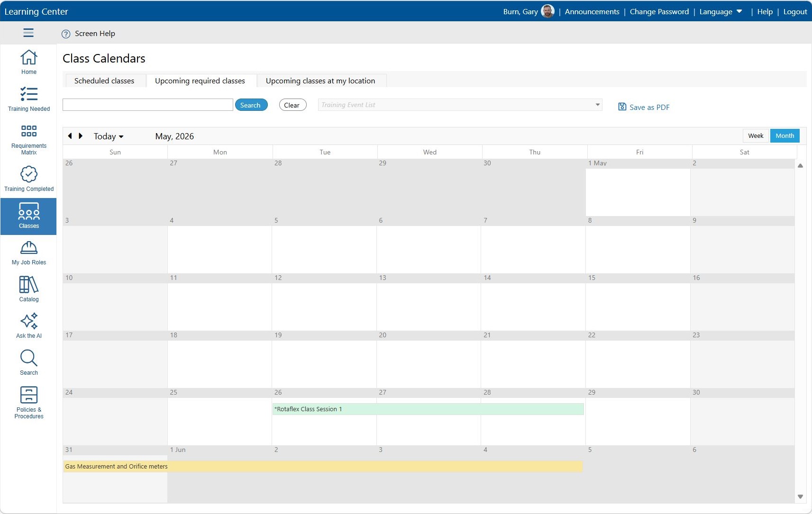Select Classes in sidebar
The height and width of the screenshot is (514, 812).
pyautogui.click(x=28, y=216)
